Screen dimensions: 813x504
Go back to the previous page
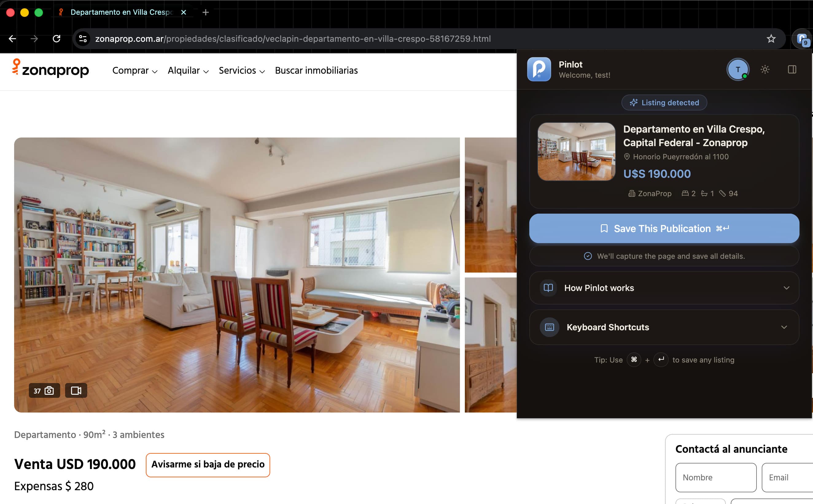pos(12,39)
